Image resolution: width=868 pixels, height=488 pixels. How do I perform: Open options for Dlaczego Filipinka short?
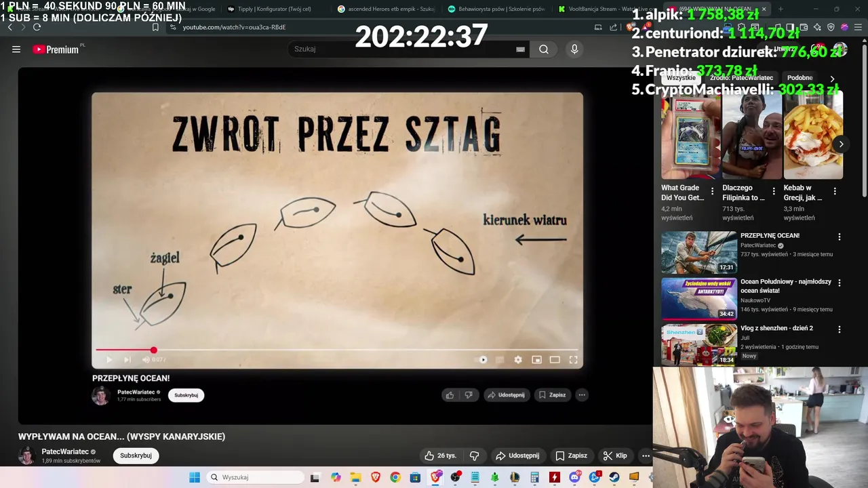click(774, 192)
